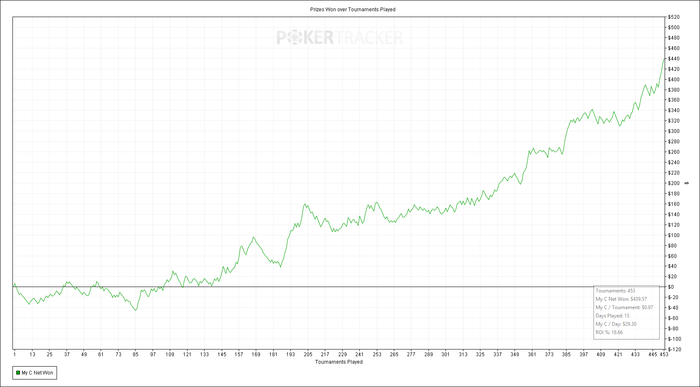Click the '$-40' y-axis tick label
This screenshot has width=700, height=387.
click(x=673, y=308)
